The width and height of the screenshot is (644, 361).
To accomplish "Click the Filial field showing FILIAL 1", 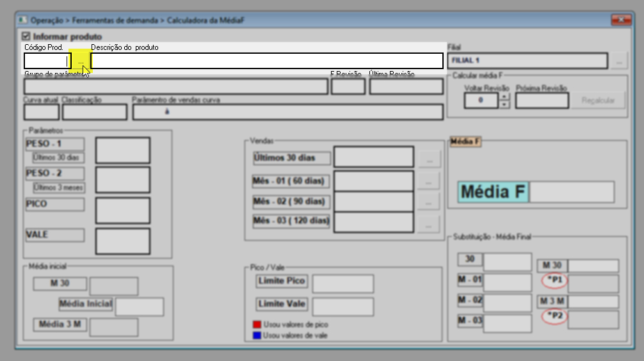I will click(x=527, y=61).
